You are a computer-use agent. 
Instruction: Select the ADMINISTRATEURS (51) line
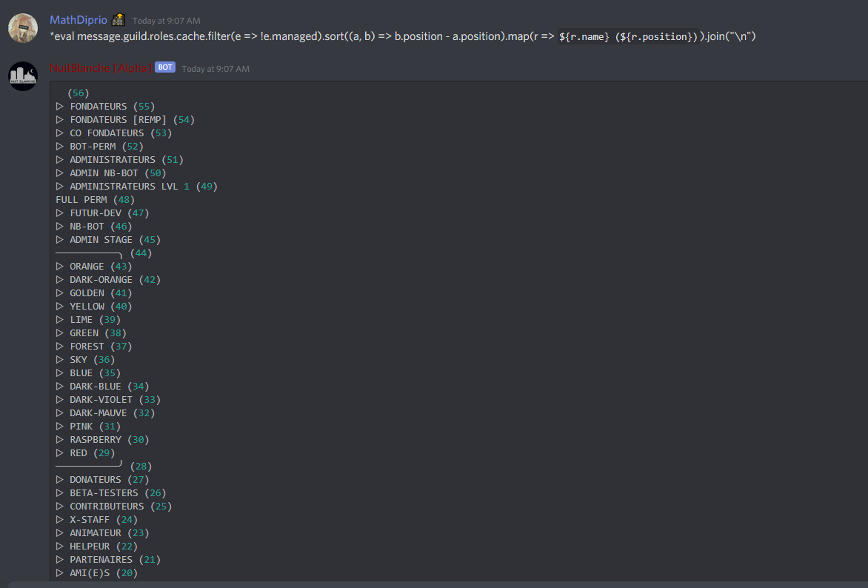tap(119, 159)
